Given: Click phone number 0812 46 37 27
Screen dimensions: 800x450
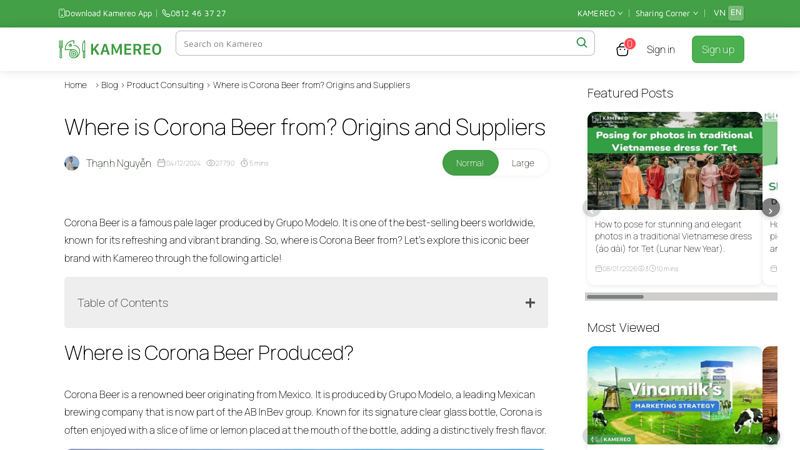Looking at the screenshot, I should point(198,13).
